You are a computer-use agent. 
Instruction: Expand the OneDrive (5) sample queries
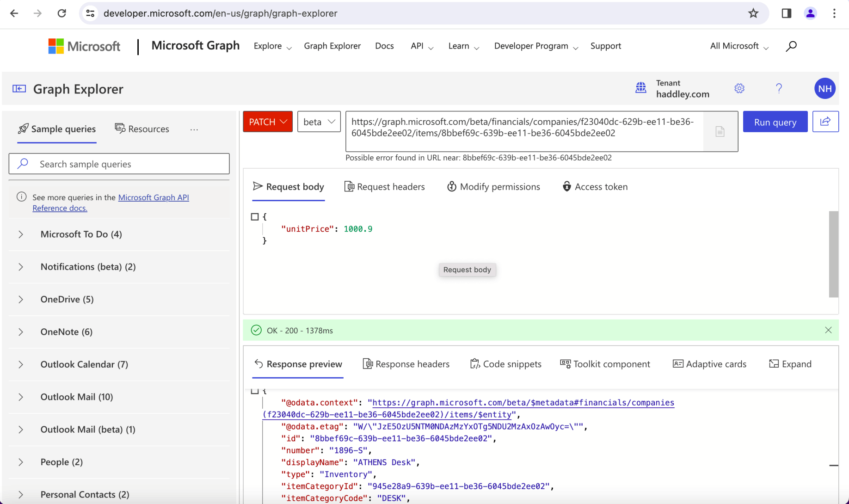pos(67,299)
